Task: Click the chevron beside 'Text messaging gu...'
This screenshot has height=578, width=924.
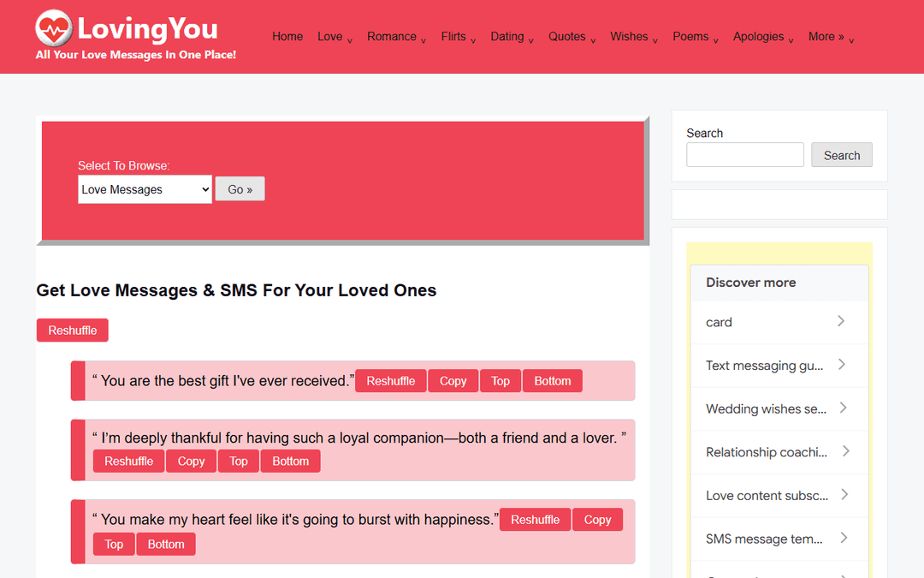Action: (x=842, y=365)
